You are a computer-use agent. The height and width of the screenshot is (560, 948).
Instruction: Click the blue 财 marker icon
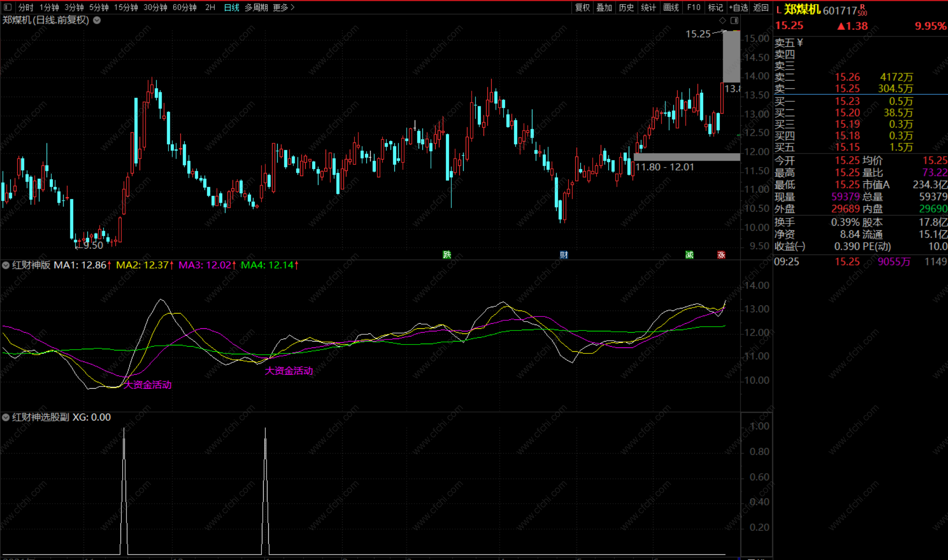point(563,255)
